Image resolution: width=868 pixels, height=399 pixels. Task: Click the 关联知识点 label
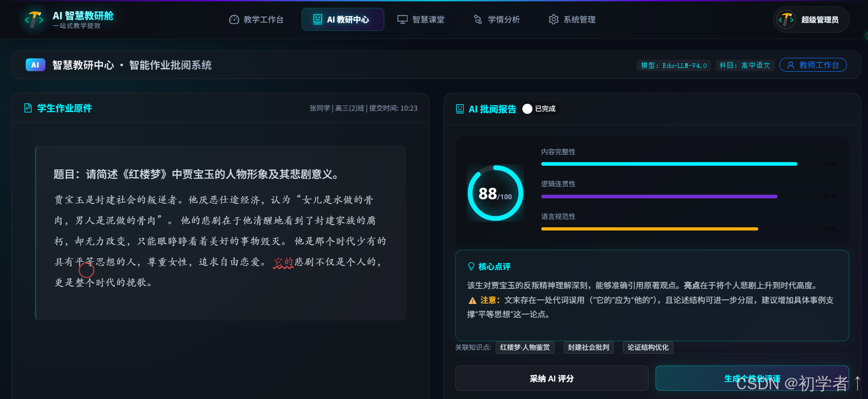point(473,348)
